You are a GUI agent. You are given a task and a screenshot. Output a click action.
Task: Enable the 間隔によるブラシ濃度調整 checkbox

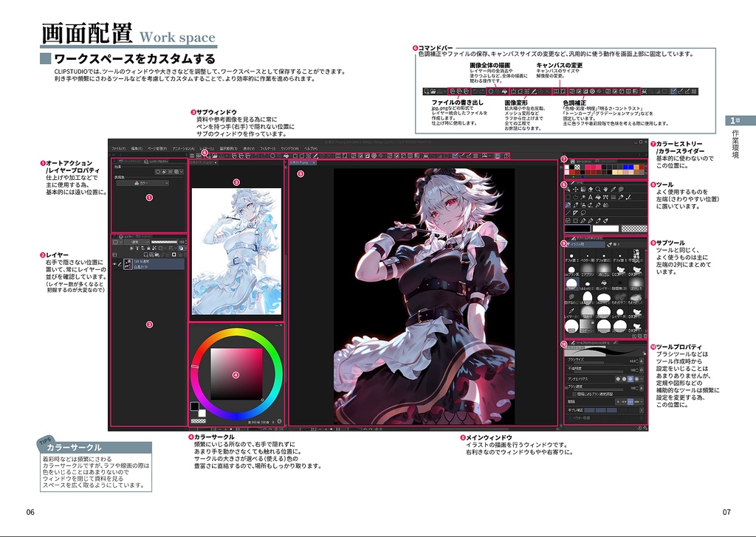click(x=574, y=394)
